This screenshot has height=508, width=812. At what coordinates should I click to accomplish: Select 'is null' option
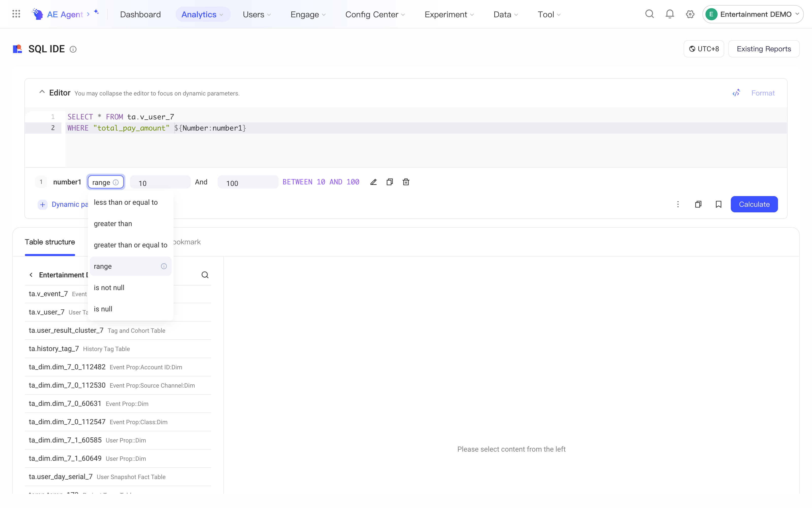(130, 309)
